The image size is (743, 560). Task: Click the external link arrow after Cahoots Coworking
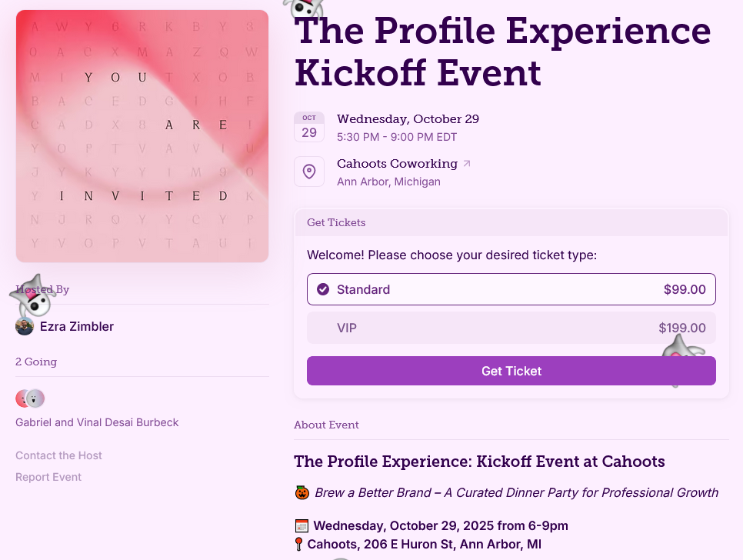[466, 164]
